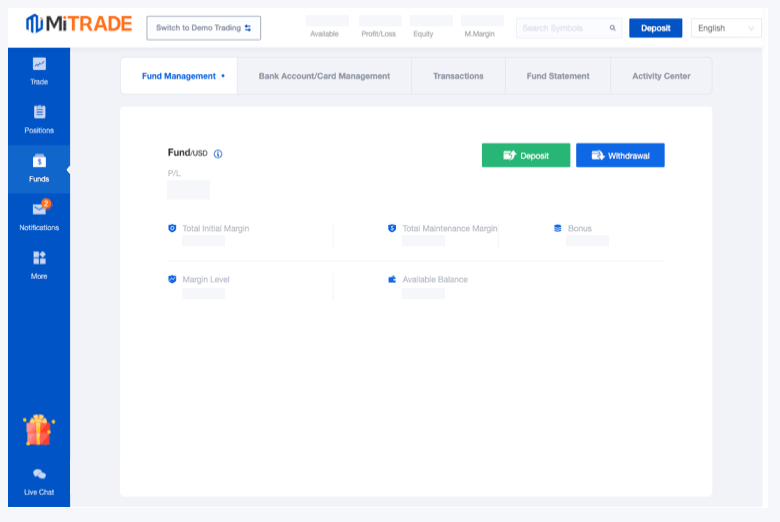Viewport: 780px width, 522px height.
Task: Open the Activity Center tab
Action: 661,76
